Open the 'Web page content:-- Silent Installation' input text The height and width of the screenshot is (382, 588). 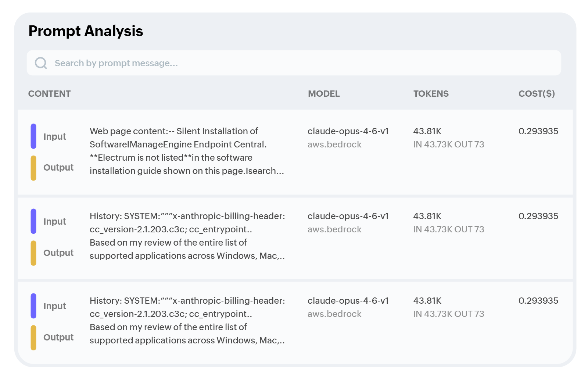click(x=178, y=138)
